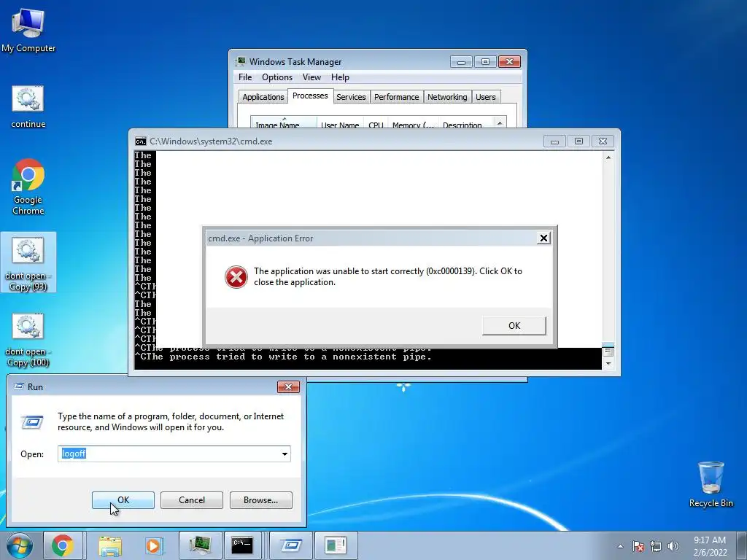Image resolution: width=747 pixels, height=560 pixels.
Task: Expand the Open combo box dropdown arrow
Action: click(x=285, y=454)
